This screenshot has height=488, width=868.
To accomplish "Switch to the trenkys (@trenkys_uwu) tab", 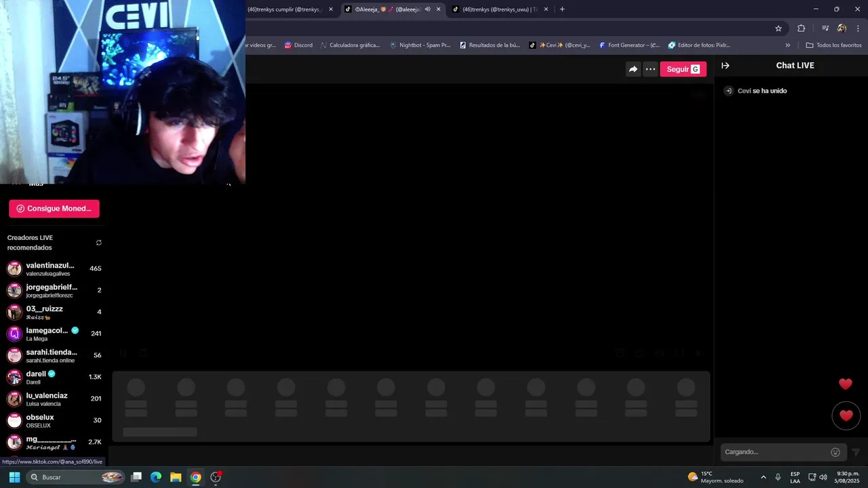I will pos(500,9).
